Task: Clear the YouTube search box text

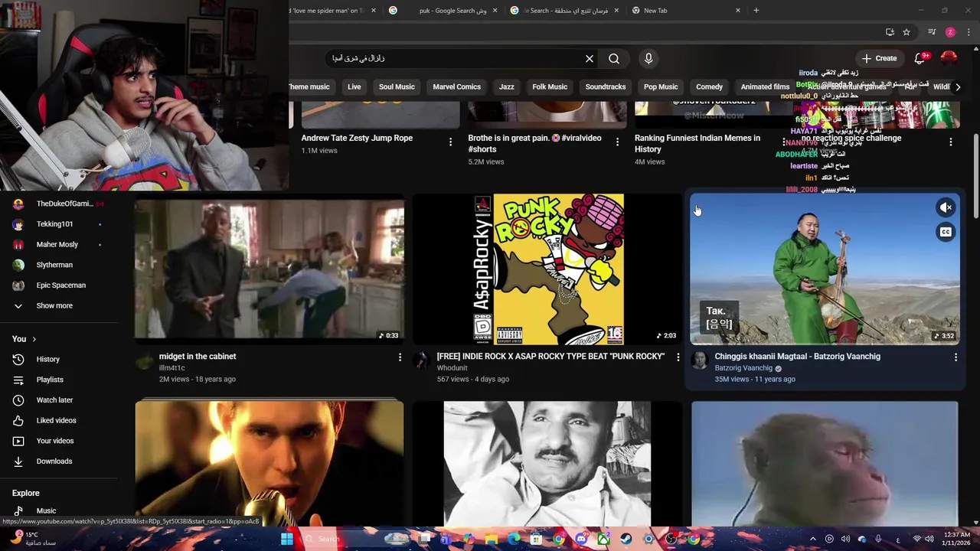Action: click(x=590, y=58)
